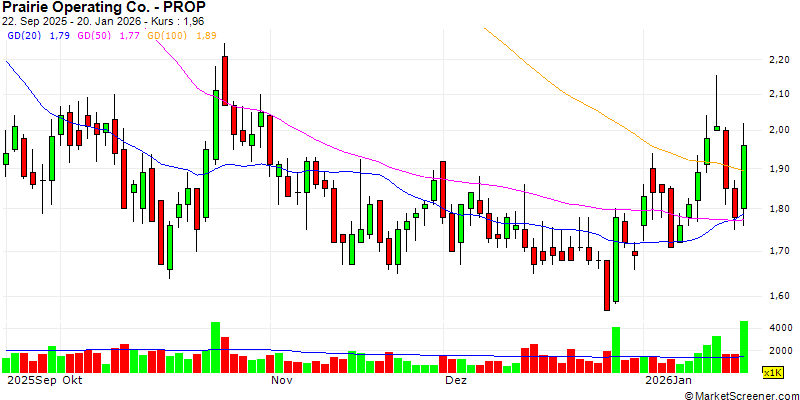
Task: Click the "2025Sep" time axis label
Action: [30, 381]
